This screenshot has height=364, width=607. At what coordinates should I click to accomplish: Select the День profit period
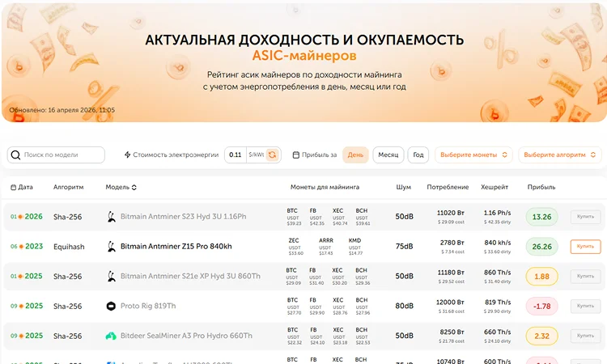click(355, 154)
